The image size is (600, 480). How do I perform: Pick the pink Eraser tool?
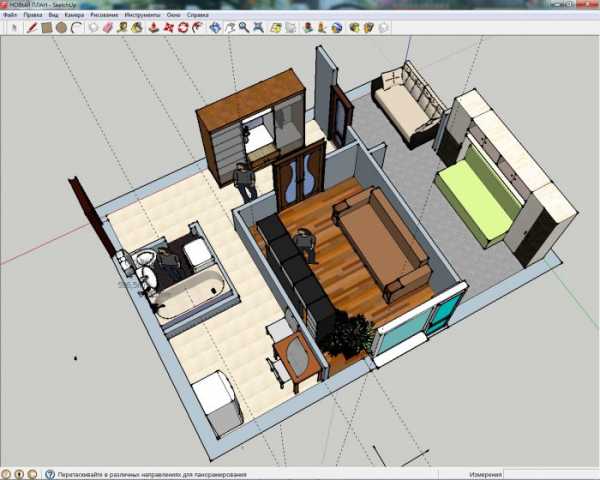point(107,28)
